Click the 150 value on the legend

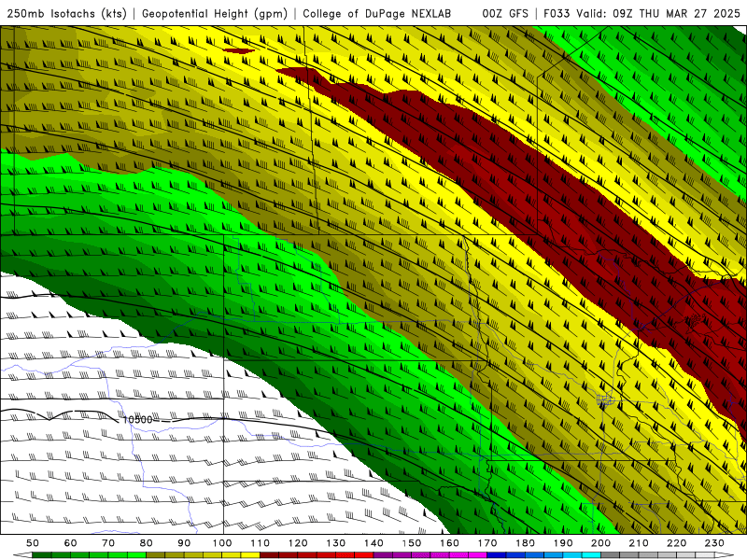coord(412,543)
